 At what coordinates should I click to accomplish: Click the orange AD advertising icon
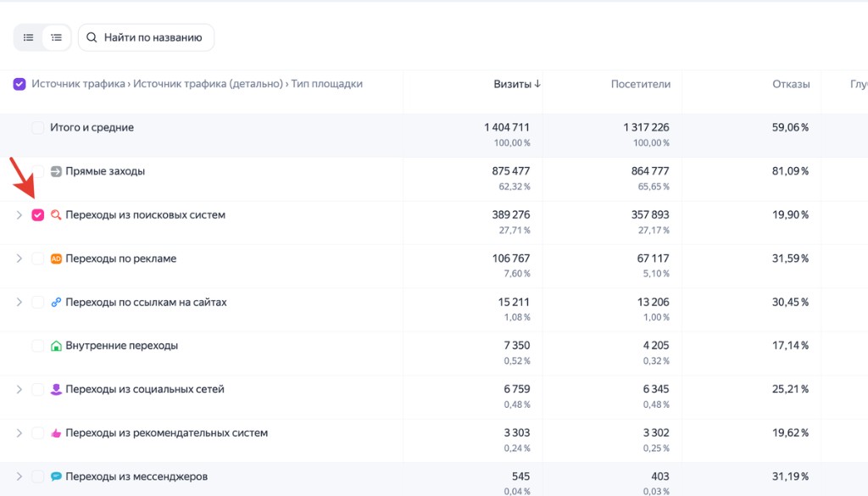click(56, 259)
